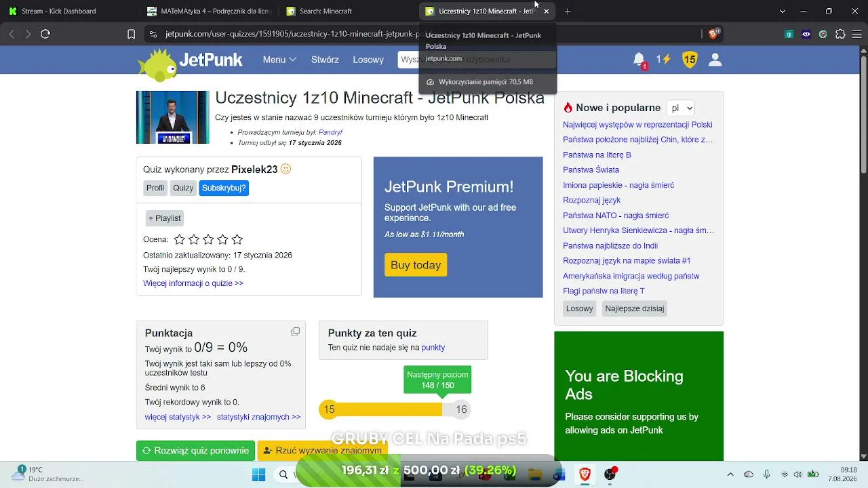Rate the quiz with the third star
Viewport: 868px width, 488px height.
tap(208, 239)
